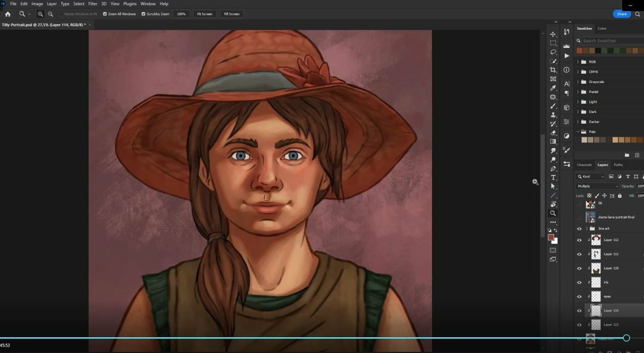
Task: Click the 100% zoom button
Action: (x=182, y=14)
